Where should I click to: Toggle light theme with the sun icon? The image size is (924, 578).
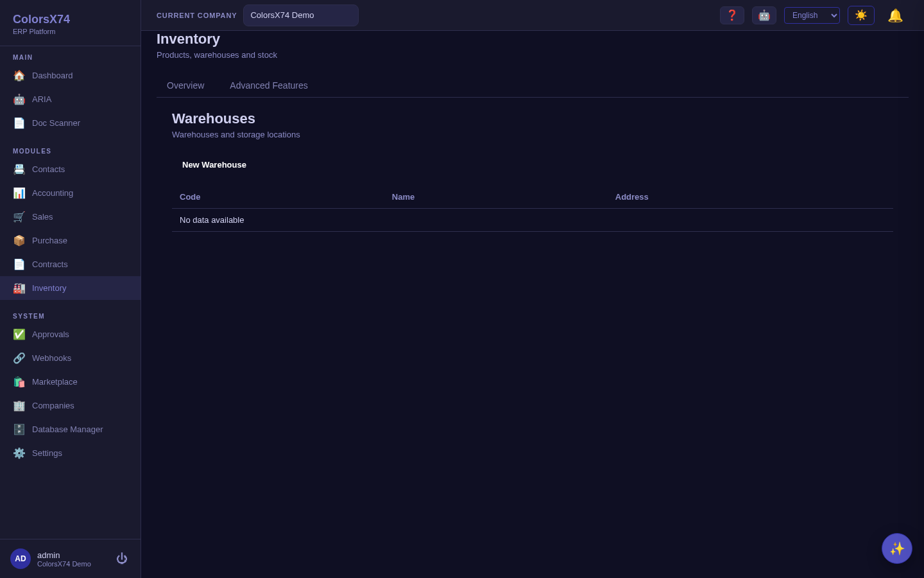click(861, 15)
